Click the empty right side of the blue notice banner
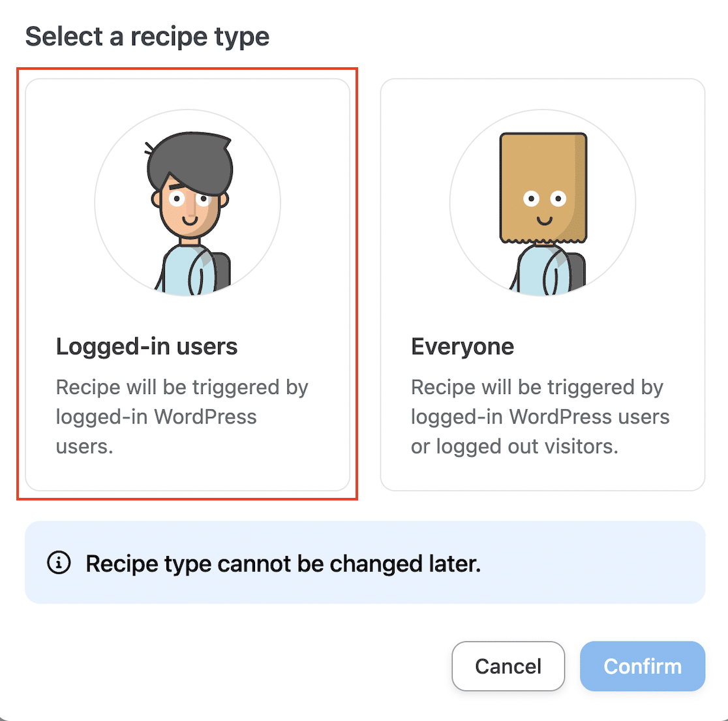The width and height of the screenshot is (728, 721). 600,562
